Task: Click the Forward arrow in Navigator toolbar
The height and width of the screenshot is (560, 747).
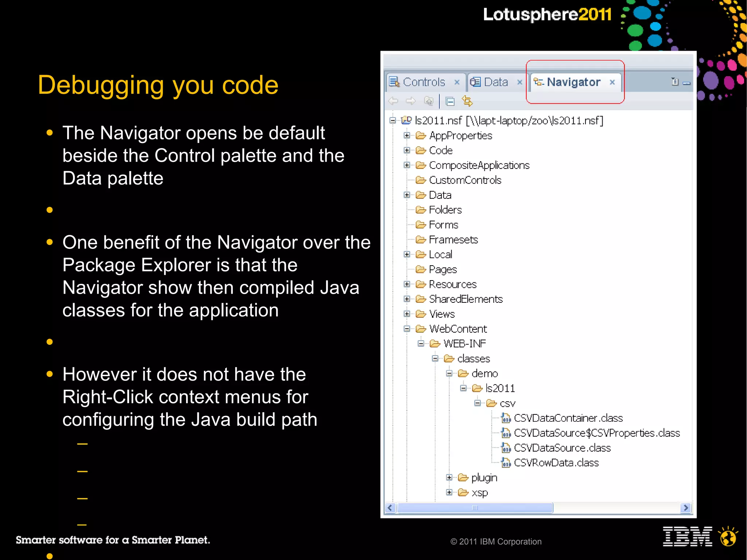Action: coord(411,101)
